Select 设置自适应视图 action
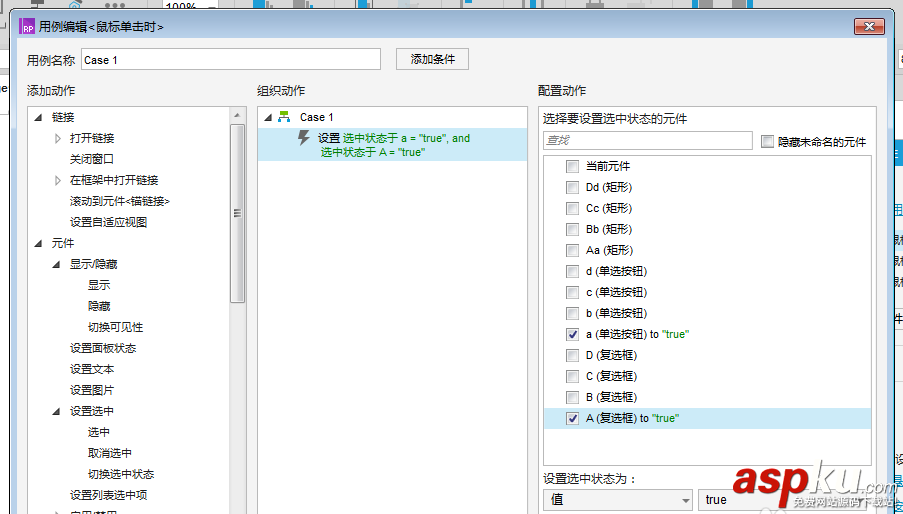Viewport: 903px width, 514px height. click(108, 222)
